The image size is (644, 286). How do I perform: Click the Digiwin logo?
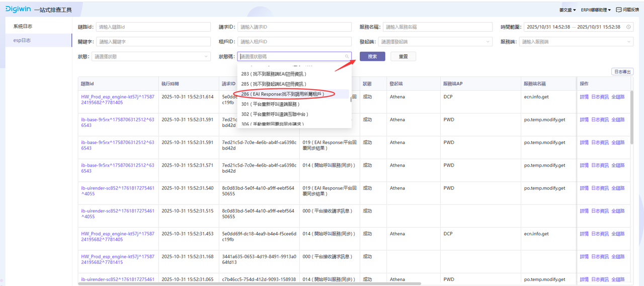[19, 10]
